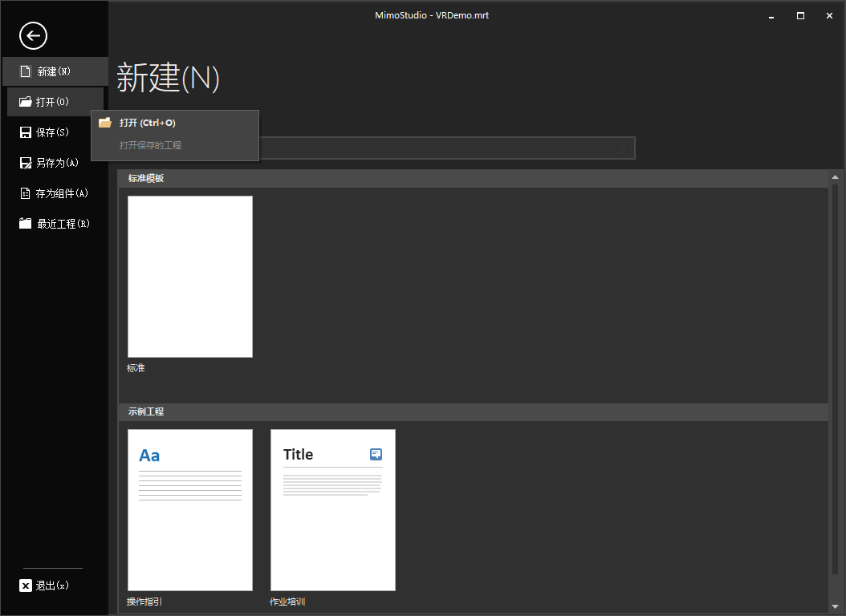846x616 pixels.
Task: Click the template search input field
Action: click(441, 148)
